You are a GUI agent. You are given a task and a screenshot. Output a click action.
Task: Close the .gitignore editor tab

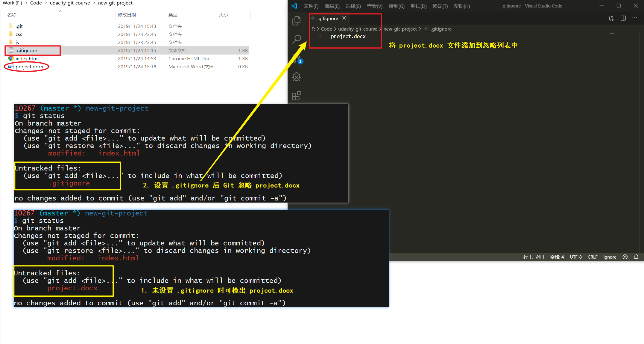point(344,18)
